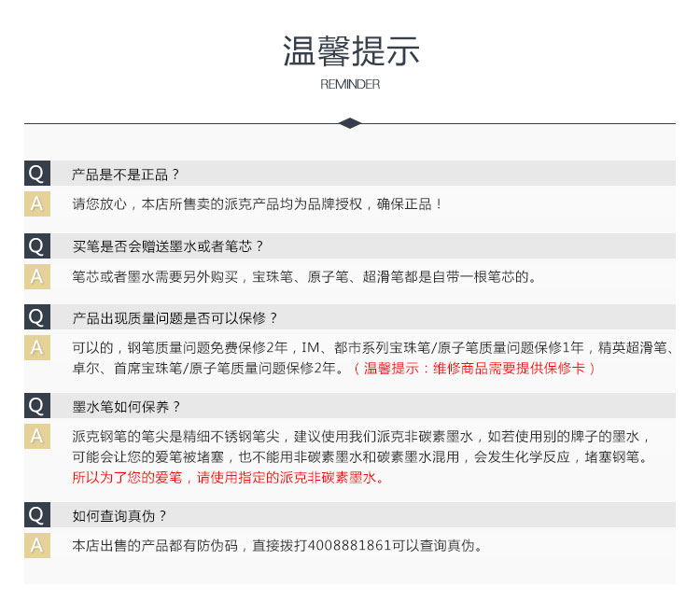Viewport: 700px width, 602px height.
Task: Click the question text '产品是不是正品？'
Action: pyautogui.click(x=126, y=175)
